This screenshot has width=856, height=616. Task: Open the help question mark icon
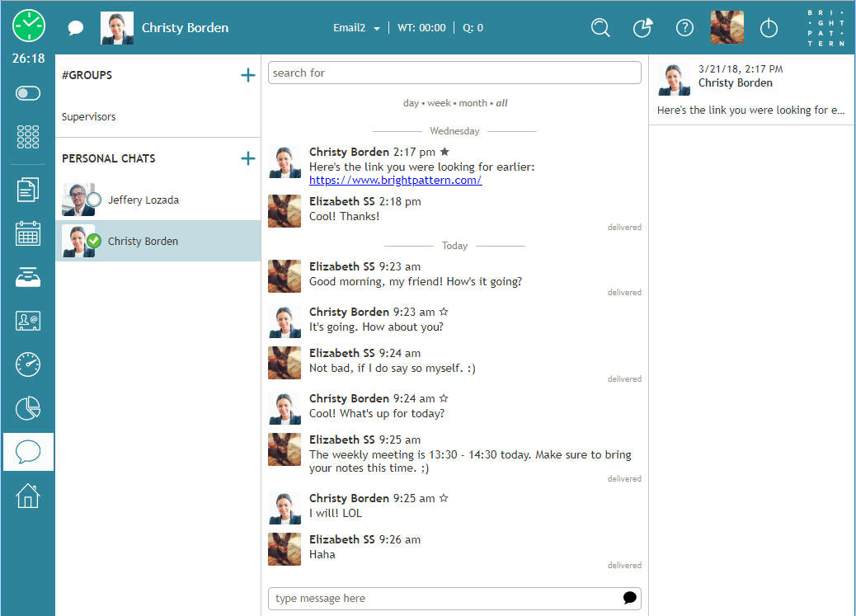point(684,27)
